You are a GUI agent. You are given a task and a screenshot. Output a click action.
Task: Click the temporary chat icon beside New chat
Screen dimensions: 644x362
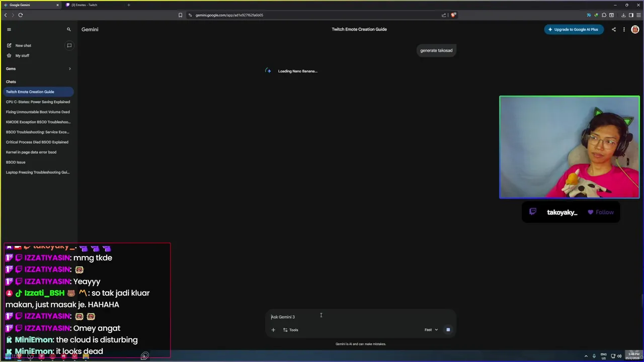click(69, 45)
